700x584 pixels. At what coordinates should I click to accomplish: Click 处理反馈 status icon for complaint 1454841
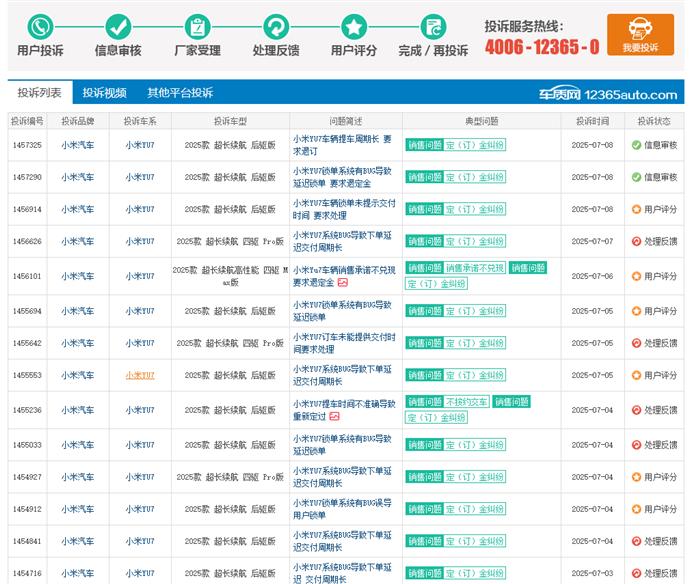pos(636,541)
